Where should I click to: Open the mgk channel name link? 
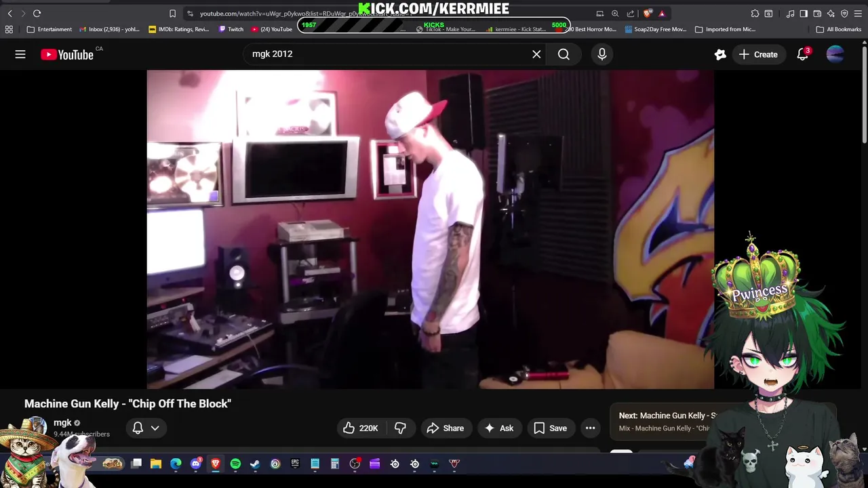(62, 422)
